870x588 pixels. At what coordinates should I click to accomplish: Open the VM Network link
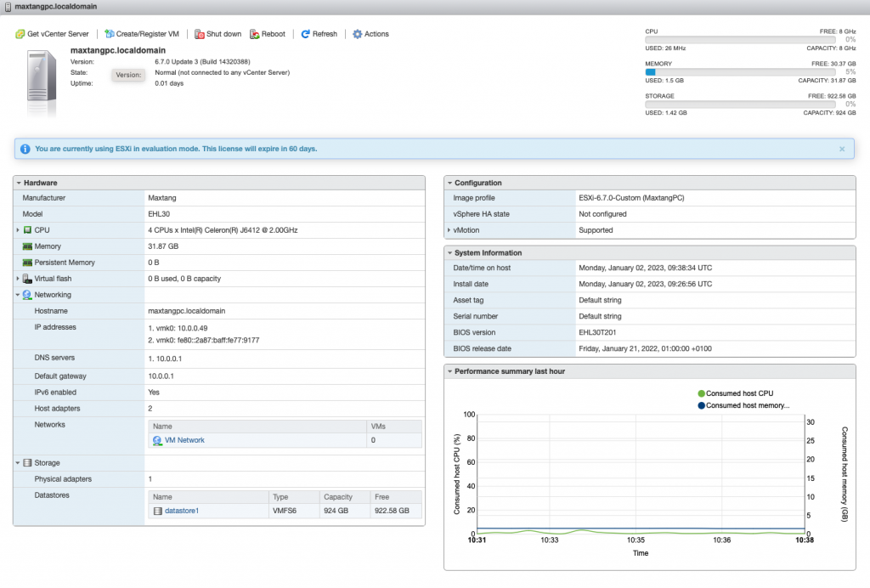[184, 440]
